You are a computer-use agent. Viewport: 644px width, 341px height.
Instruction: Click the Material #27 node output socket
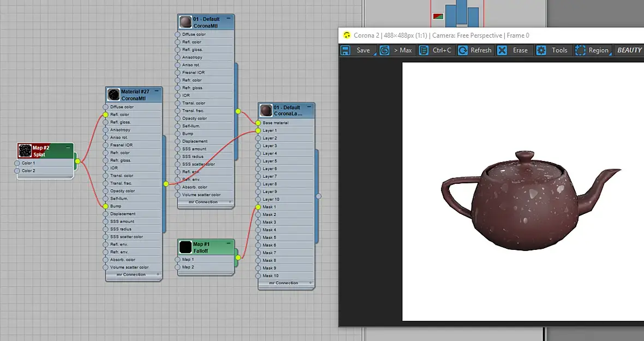pos(166,184)
